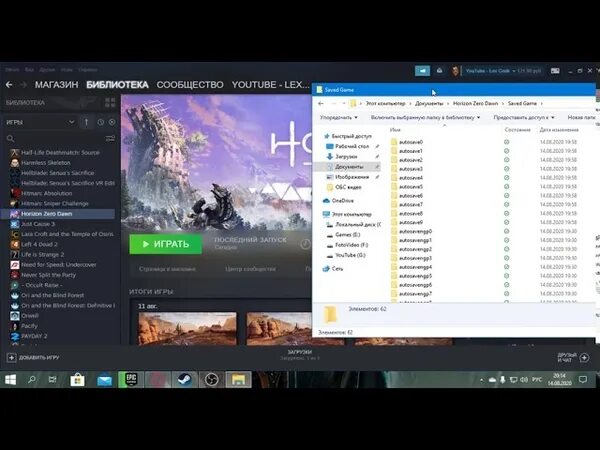This screenshot has width=600, height=450.
Task: Expand the ИГРЫ category dropdown
Action: [71, 122]
